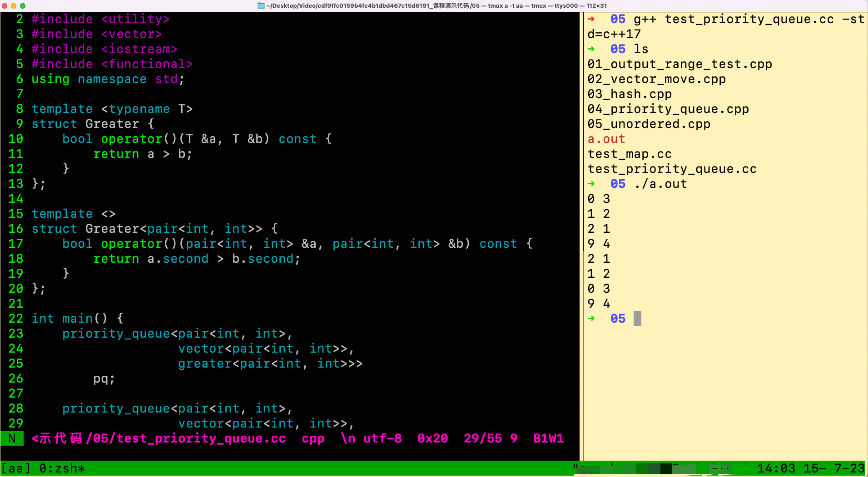Click the green zoom window button
Screen dimensions: 868x477
pyautogui.click(x=23, y=6)
